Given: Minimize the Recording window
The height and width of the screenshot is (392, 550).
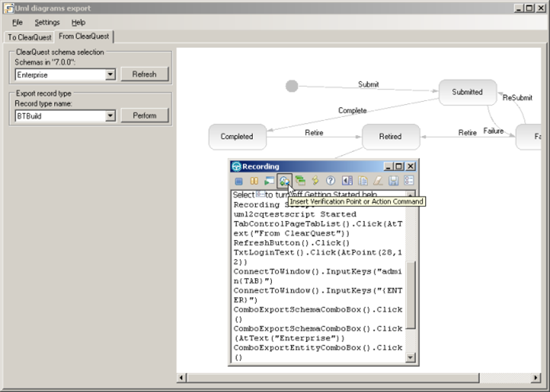Looking at the screenshot, I should point(388,166).
